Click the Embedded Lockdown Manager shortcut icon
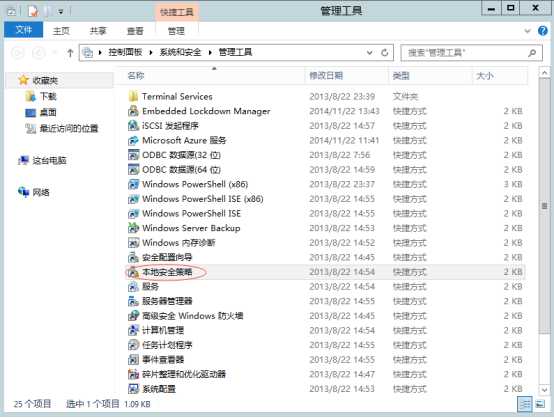This screenshot has height=418, width=554. pyautogui.click(x=133, y=111)
